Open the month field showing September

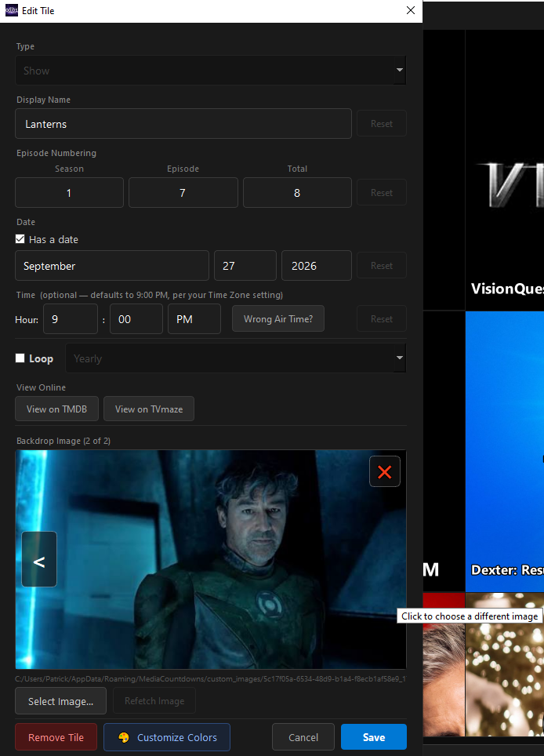[112, 266]
